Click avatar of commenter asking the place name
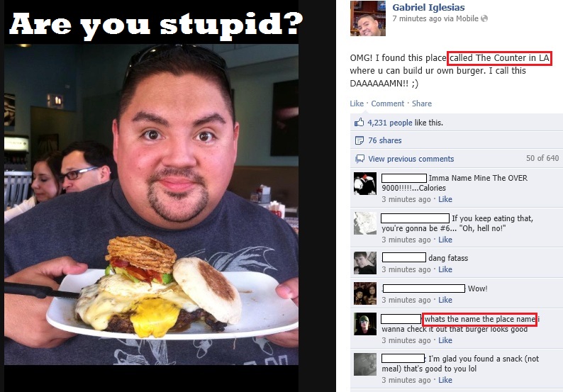The image size is (563, 392). tap(365, 324)
